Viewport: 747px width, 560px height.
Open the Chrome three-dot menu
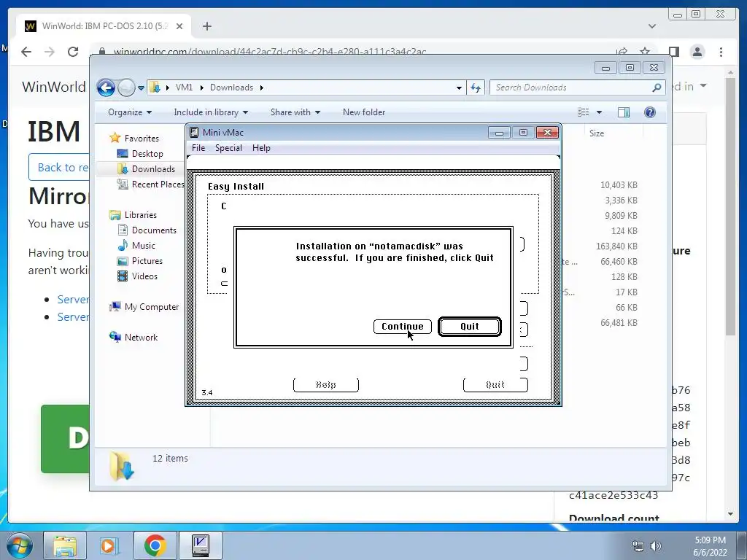tap(721, 52)
